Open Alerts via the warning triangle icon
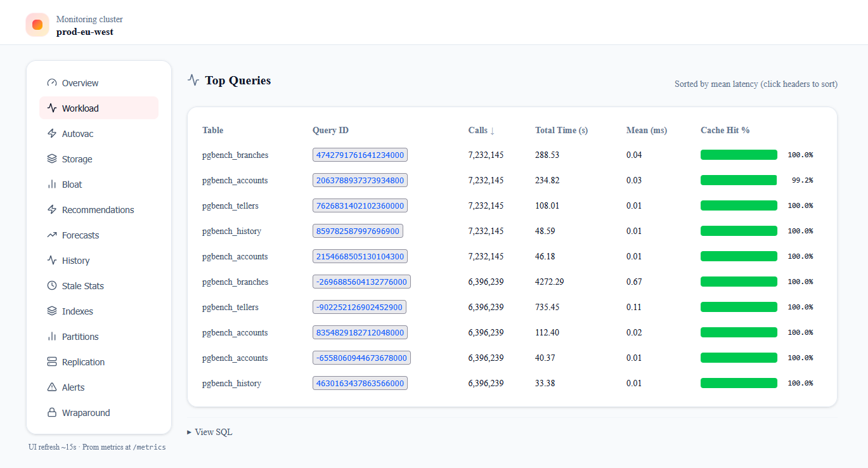Image resolution: width=868 pixels, height=468 pixels. click(x=52, y=387)
